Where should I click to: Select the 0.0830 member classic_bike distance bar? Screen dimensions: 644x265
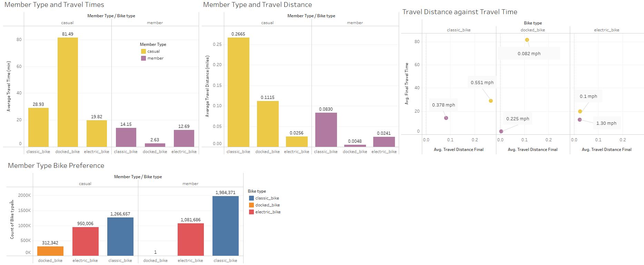(326, 130)
